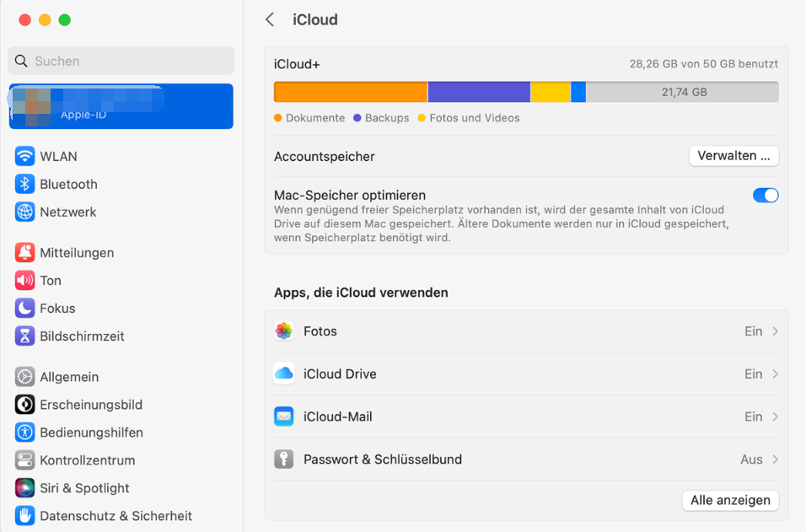Click inside the Suchen search field
The image size is (806, 532).
(121, 61)
